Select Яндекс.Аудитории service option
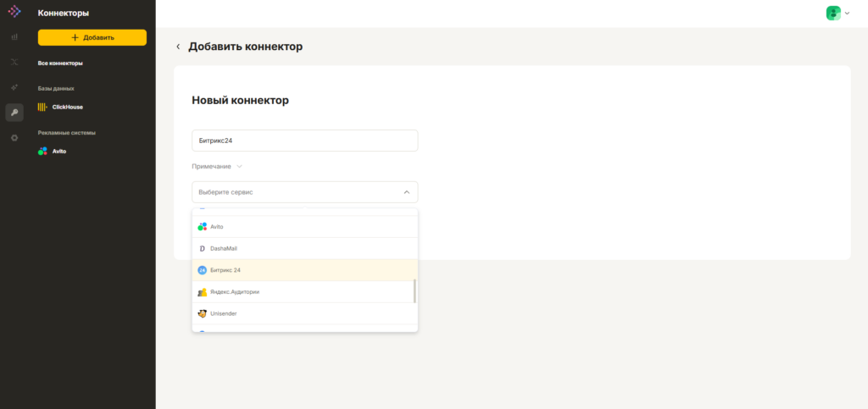 (305, 292)
